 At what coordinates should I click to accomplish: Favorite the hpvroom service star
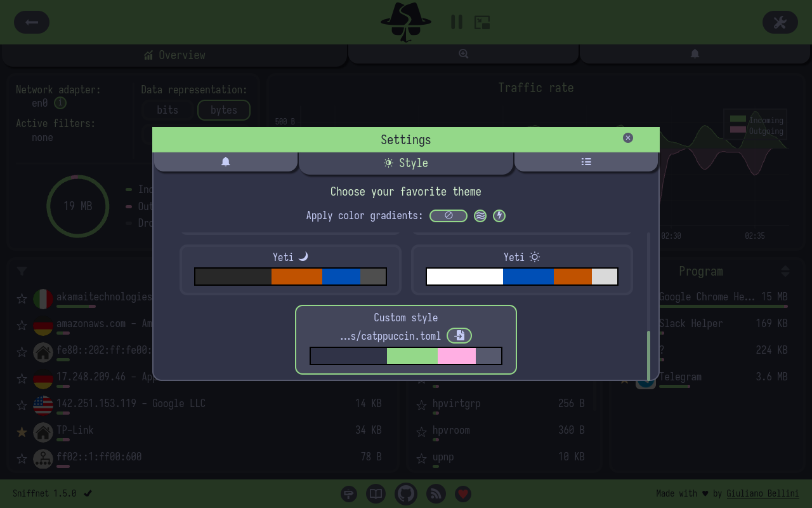pos(421,432)
